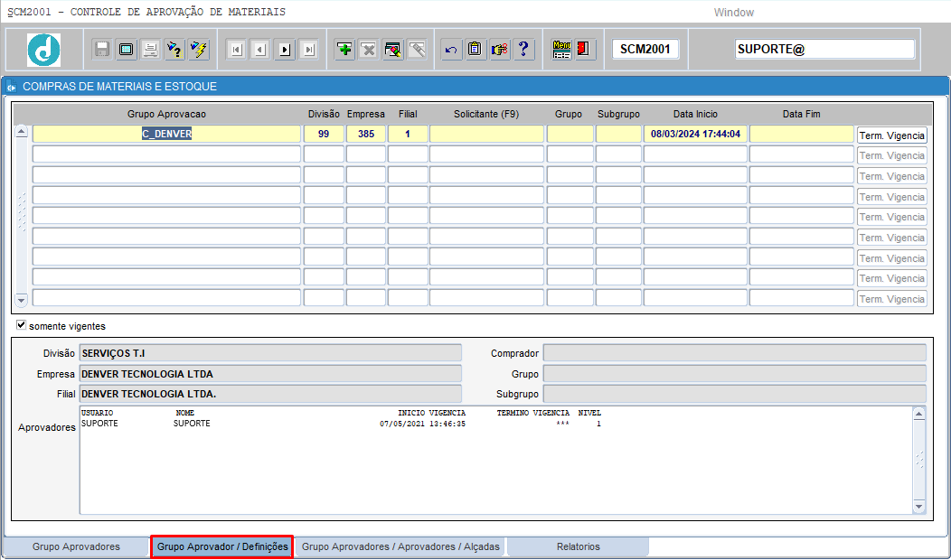Click scroll-down arrow of approval groups grid
The height and width of the screenshot is (560, 951).
click(21, 300)
